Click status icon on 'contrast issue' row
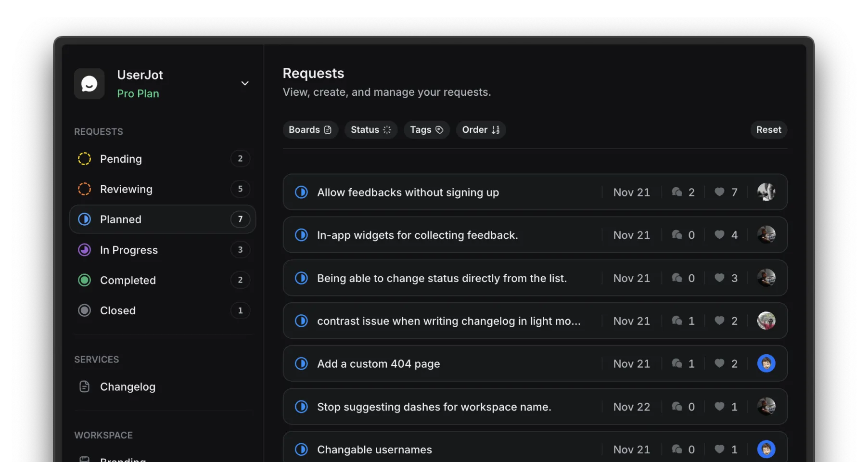868x462 pixels. (302, 321)
